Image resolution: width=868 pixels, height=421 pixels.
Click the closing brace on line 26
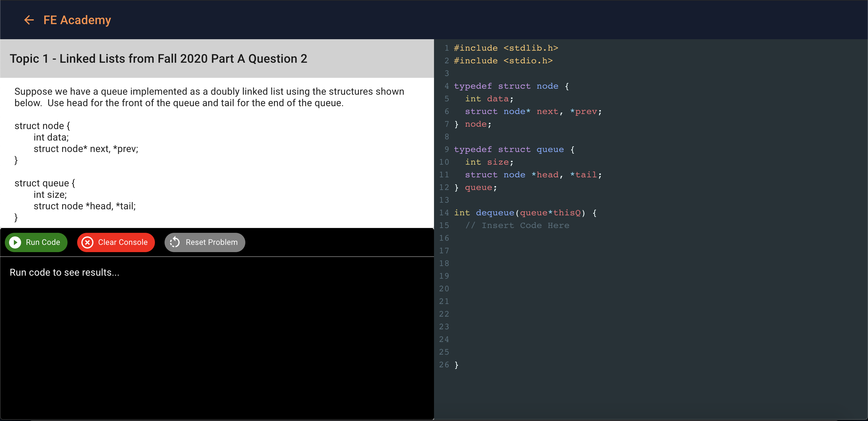click(456, 365)
